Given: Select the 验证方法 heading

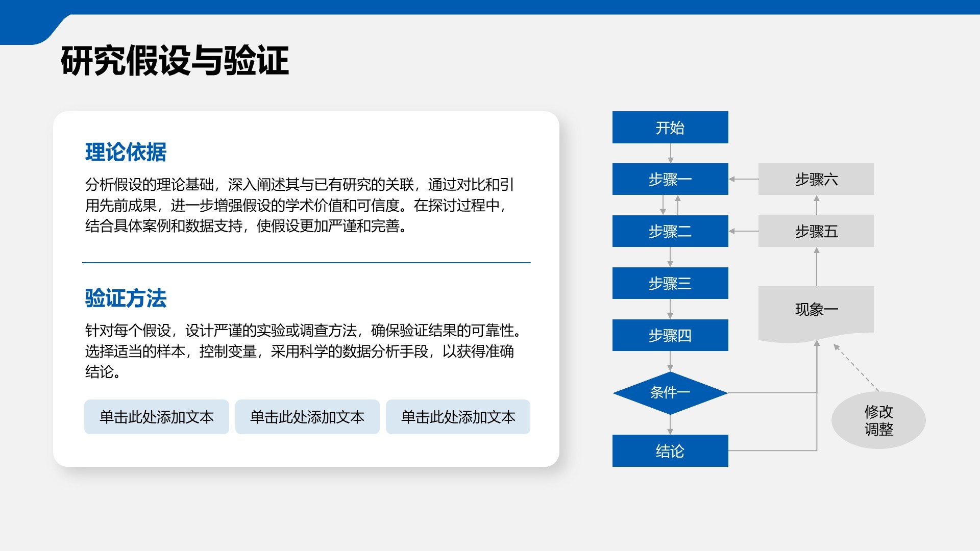Looking at the screenshot, I should click(126, 298).
